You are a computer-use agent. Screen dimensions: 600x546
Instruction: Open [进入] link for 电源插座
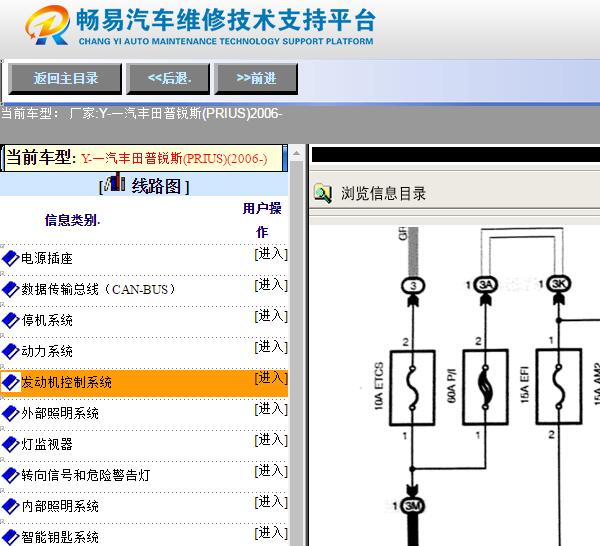coord(271,254)
